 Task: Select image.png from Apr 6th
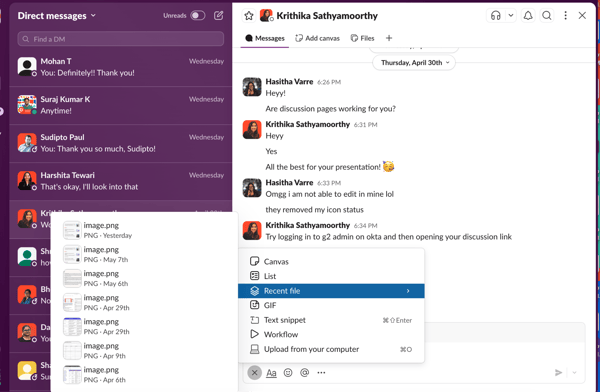[x=143, y=375]
